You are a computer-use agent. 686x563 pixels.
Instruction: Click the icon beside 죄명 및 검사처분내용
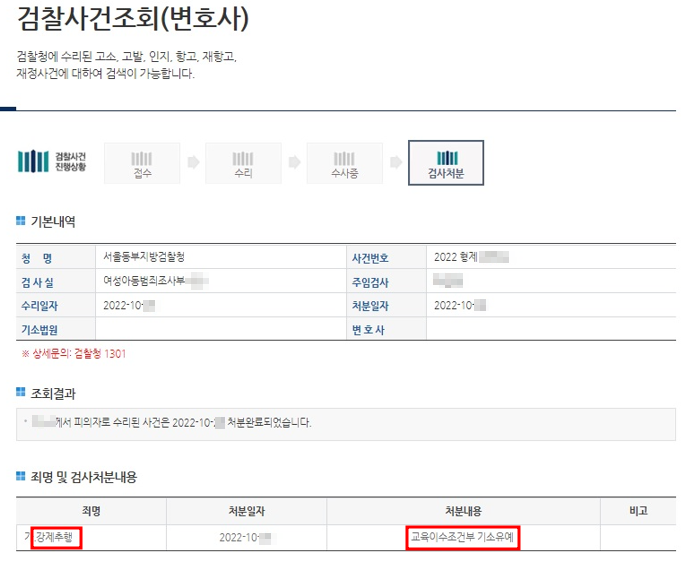tap(22, 477)
